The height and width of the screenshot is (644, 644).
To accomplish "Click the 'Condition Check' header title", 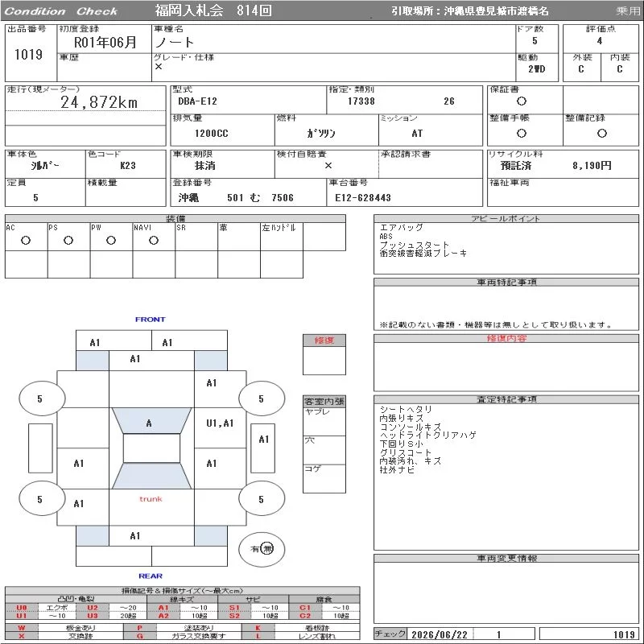I will coord(61,11).
